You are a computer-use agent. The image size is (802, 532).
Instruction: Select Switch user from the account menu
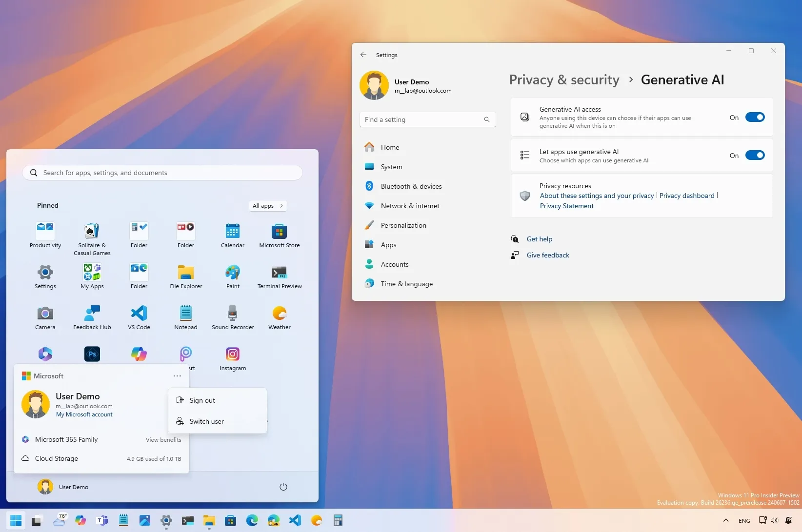tap(206, 421)
